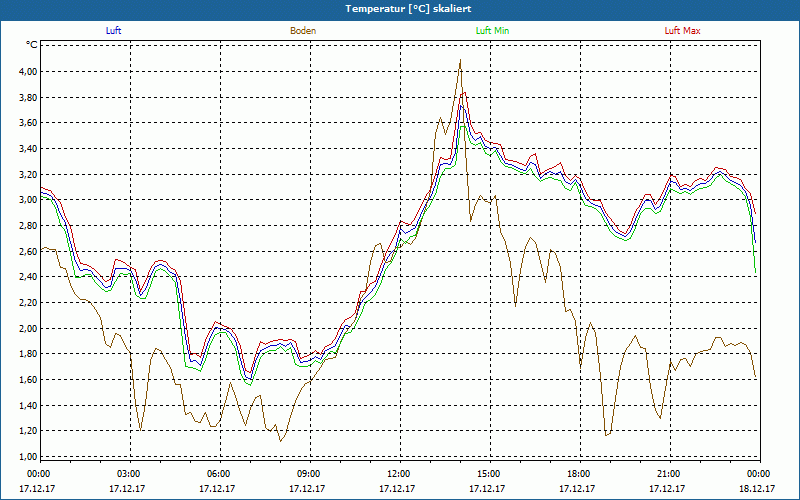This screenshot has height=500, width=800.
Task: Click the Luft Max legend label
Action: click(x=682, y=31)
